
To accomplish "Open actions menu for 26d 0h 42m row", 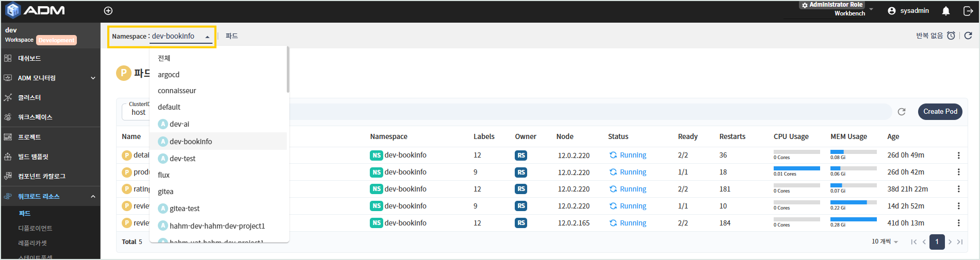I will (x=958, y=172).
